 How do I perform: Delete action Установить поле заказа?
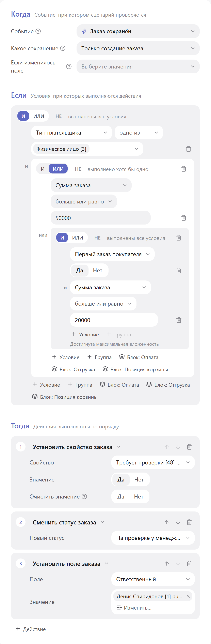click(x=189, y=564)
